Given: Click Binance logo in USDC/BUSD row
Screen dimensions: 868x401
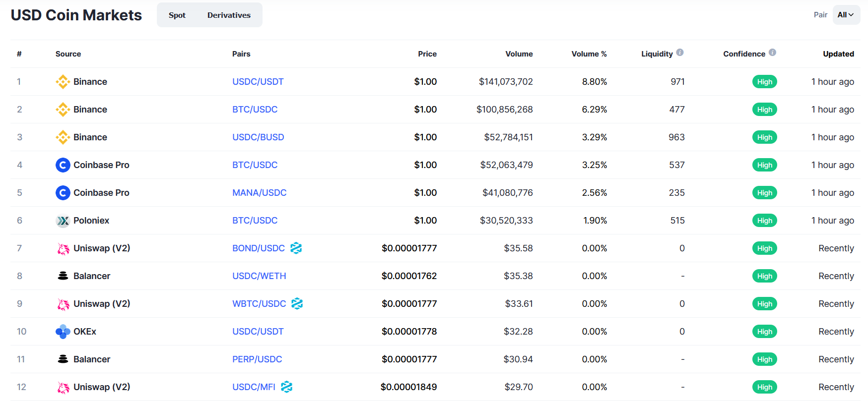Looking at the screenshot, I should [x=63, y=137].
